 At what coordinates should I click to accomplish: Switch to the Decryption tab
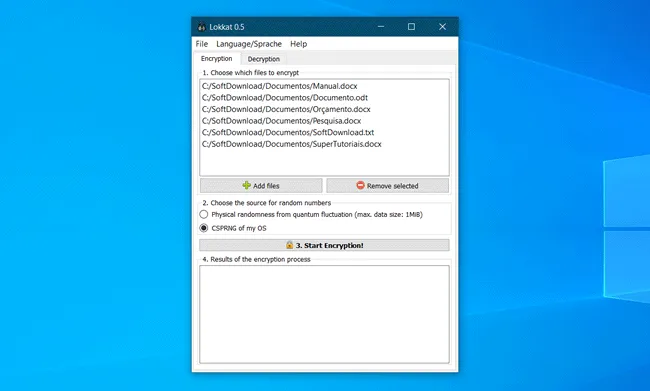point(264,59)
